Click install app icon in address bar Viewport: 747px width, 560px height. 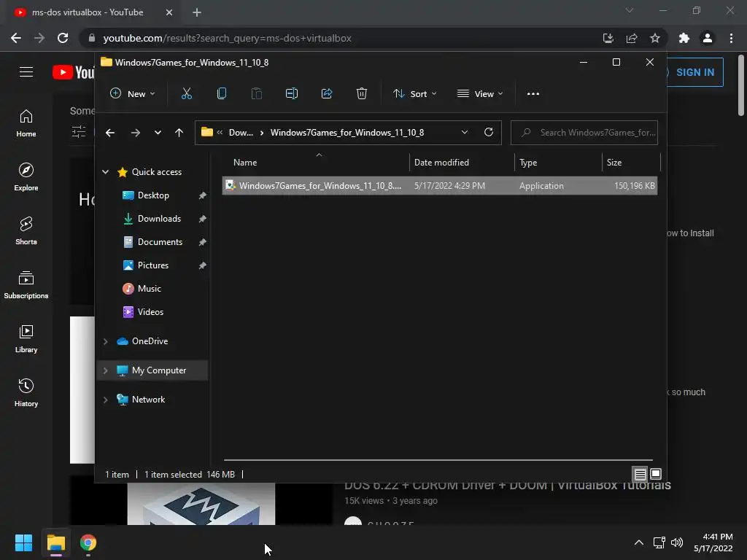coord(608,38)
